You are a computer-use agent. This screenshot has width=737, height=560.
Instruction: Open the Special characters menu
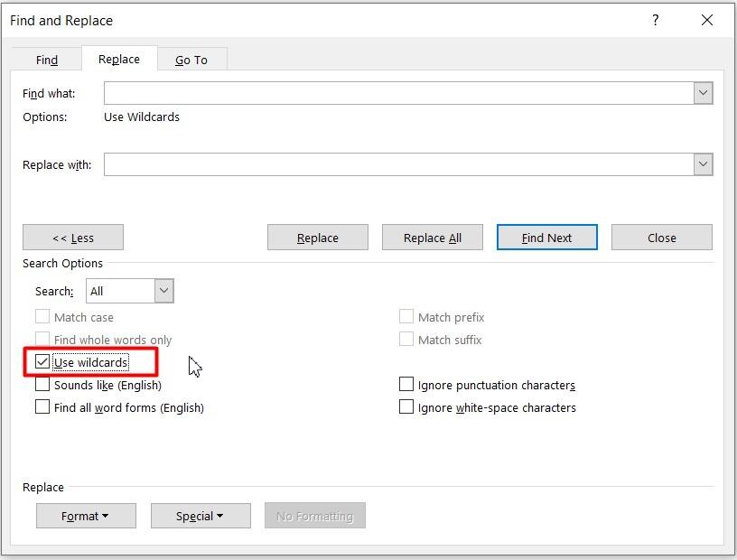(201, 516)
